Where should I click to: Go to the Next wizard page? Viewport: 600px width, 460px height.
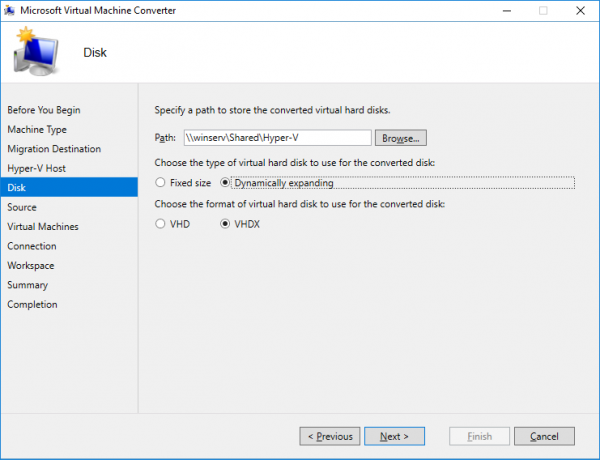395,436
